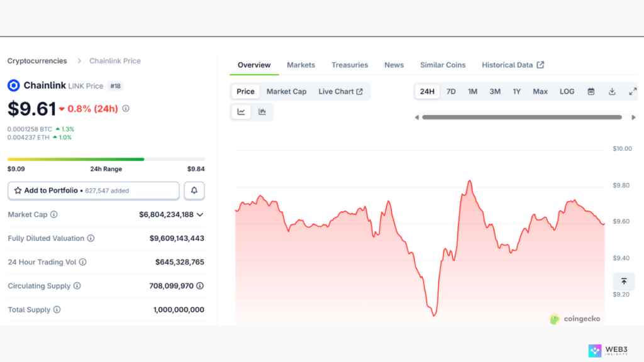Go to Cryptocurrencies breadcrumb link

pos(37,61)
